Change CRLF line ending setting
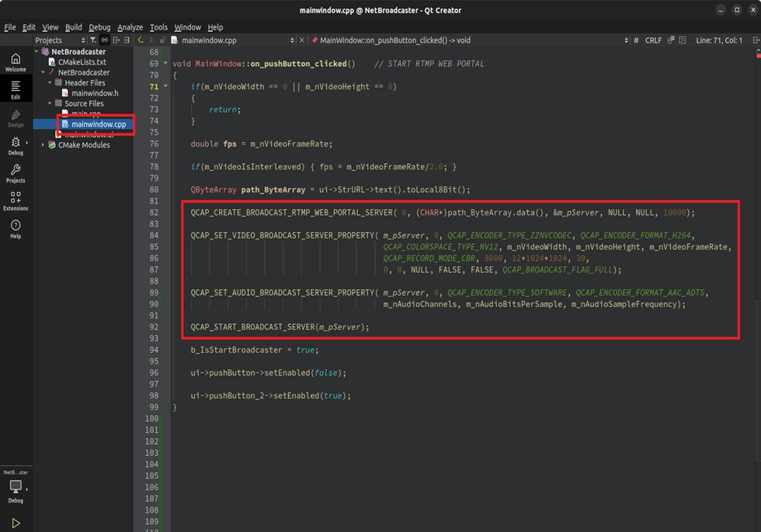The width and height of the screenshot is (761, 532). click(653, 40)
